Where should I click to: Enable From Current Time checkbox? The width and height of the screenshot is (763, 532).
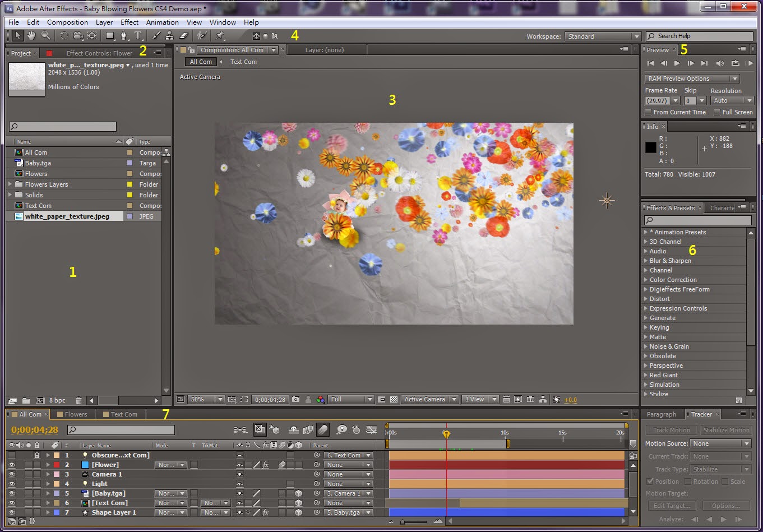pyautogui.click(x=649, y=112)
